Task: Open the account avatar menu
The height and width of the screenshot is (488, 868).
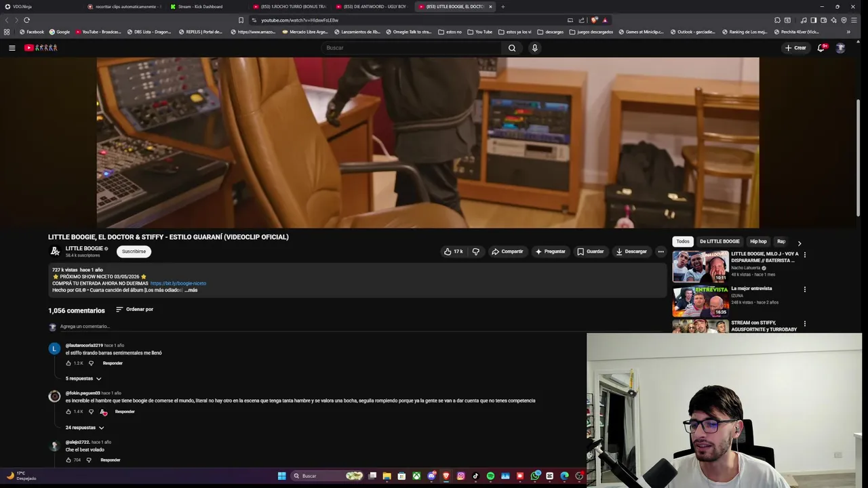Action: click(x=840, y=48)
